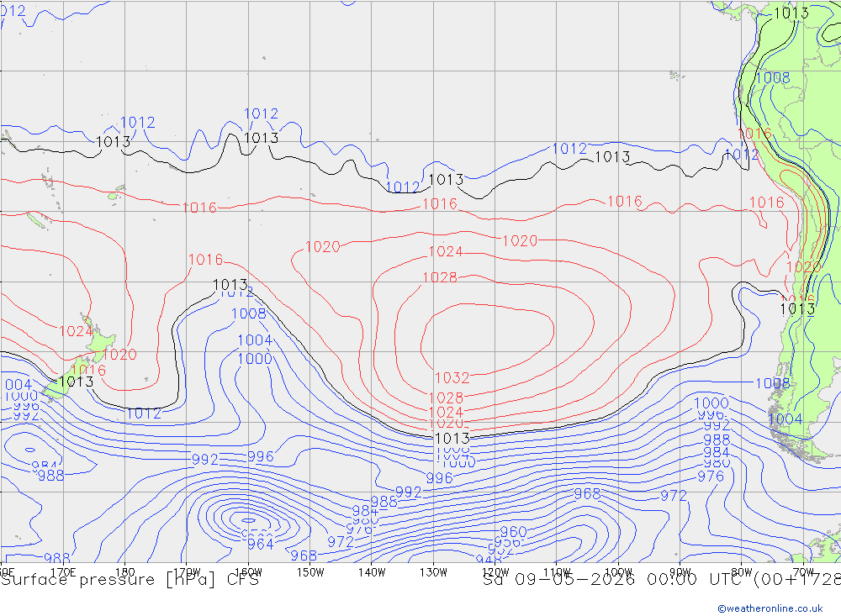Click the 1024 label beside New Zealand
The width and height of the screenshot is (841, 616).
pos(77,331)
